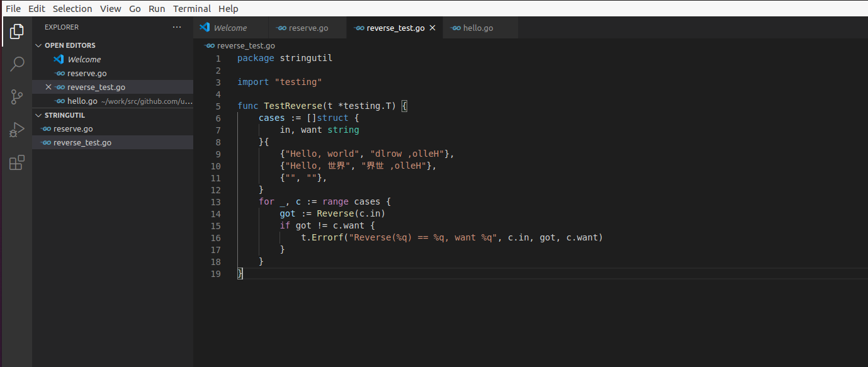Click line number 5 in gutter
Screen dimensions: 868x367
218,106
